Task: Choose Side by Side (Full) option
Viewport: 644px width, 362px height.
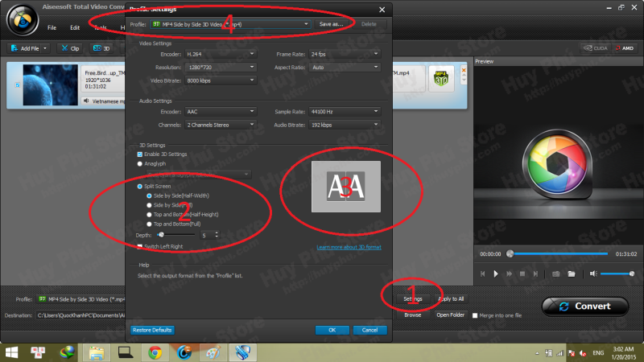Action: click(149, 205)
